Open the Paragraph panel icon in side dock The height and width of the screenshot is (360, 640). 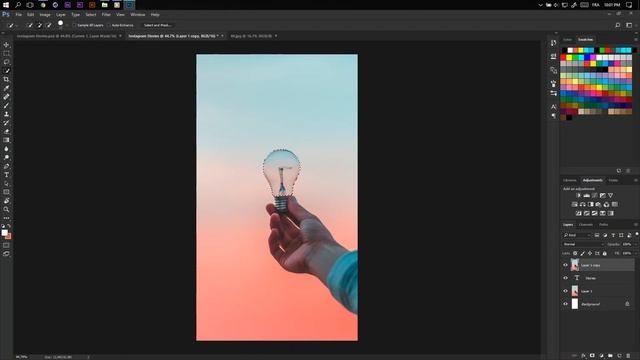553,116
